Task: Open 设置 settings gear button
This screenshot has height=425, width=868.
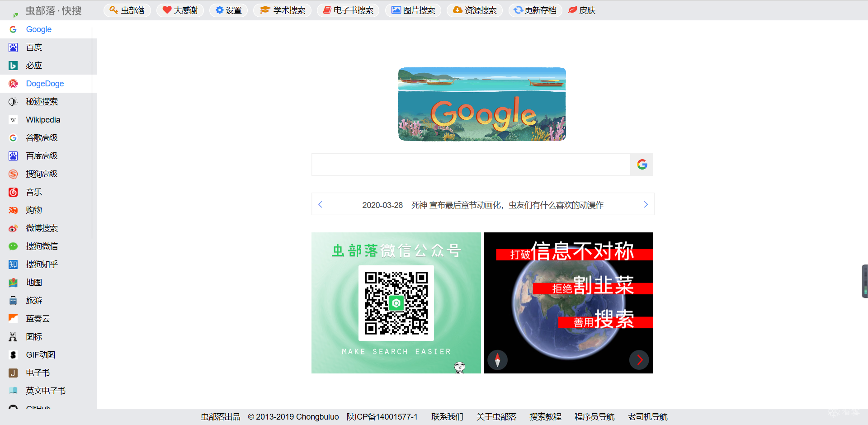Action: [228, 10]
